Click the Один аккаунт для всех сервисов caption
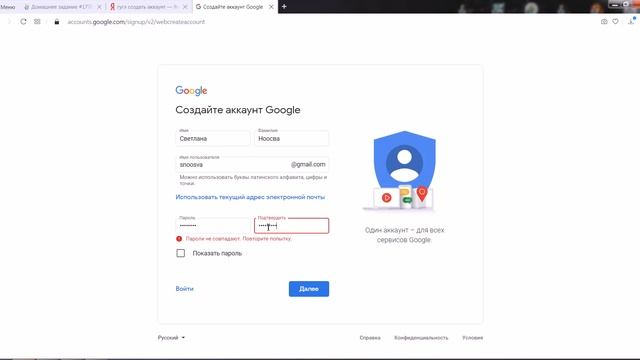The height and width of the screenshot is (360, 640). (x=404, y=235)
